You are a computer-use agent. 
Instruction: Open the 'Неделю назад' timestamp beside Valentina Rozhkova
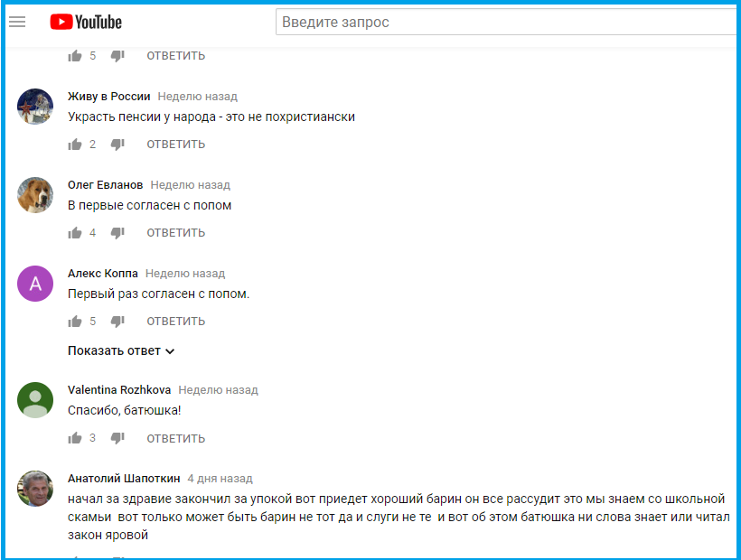[219, 390]
